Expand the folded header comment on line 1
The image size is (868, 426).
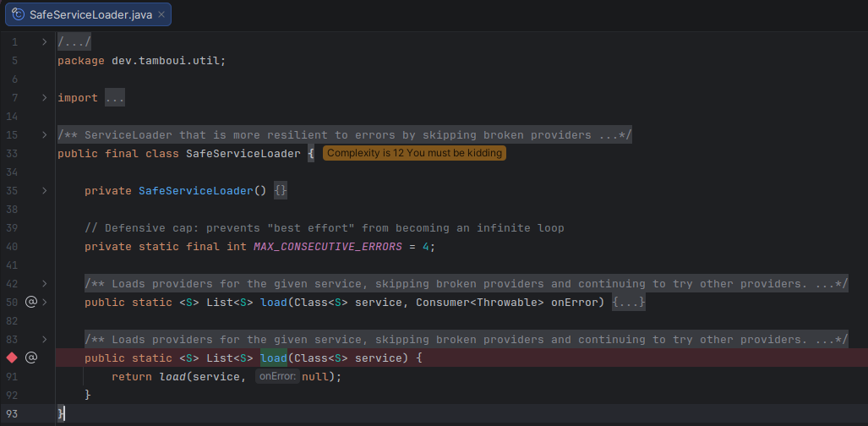44,41
